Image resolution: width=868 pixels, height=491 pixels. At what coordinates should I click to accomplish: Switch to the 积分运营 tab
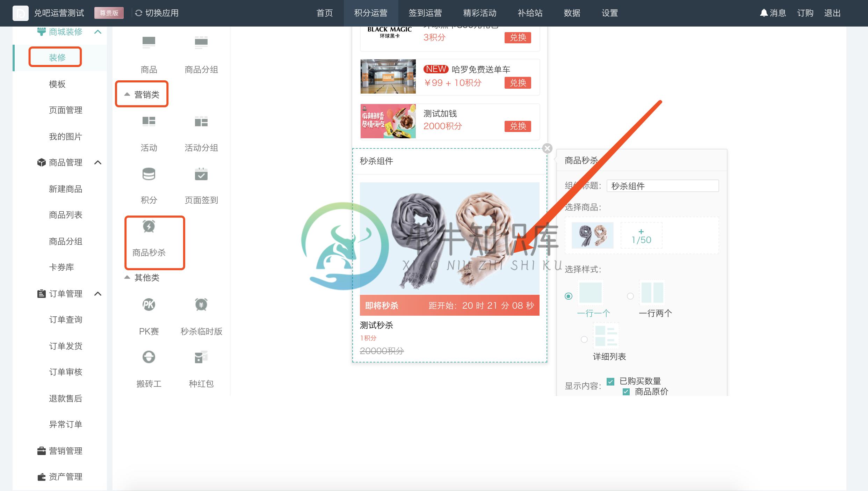pos(371,13)
